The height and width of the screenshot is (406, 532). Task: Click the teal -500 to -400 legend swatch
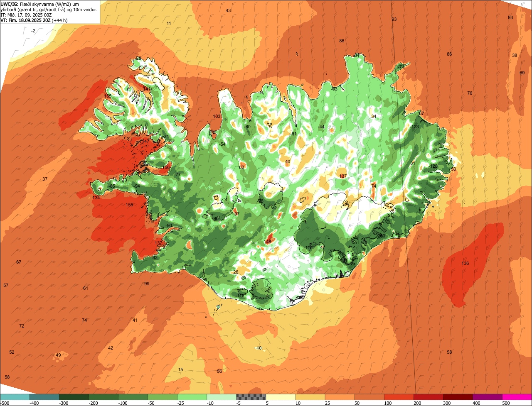click(x=15, y=397)
